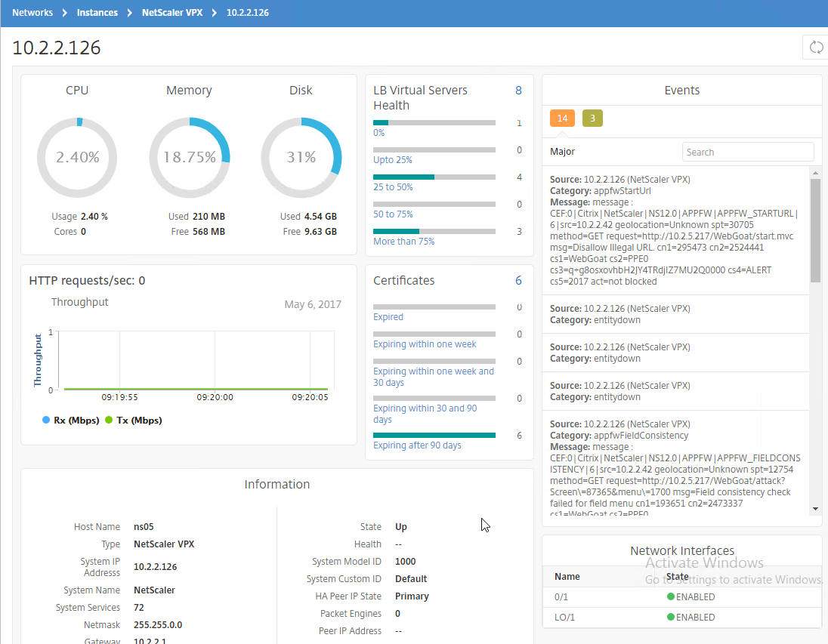
Task: Go to Networks in the breadcrumb
Action: (x=32, y=13)
